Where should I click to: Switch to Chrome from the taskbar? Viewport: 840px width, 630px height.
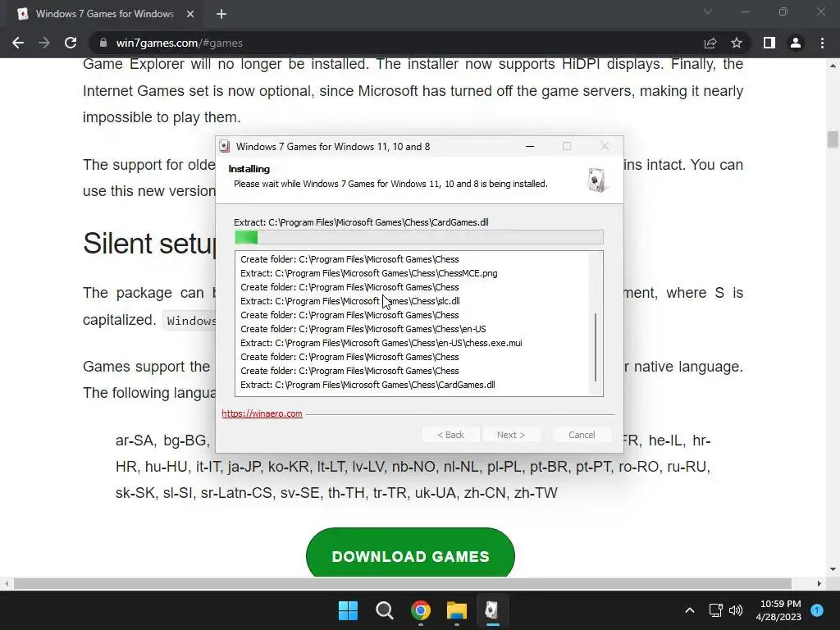(x=421, y=610)
